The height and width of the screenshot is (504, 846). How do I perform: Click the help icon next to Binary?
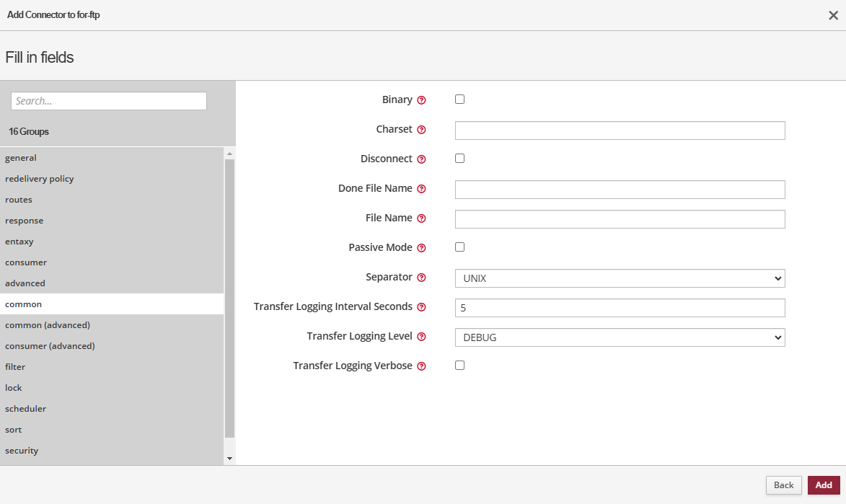click(x=422, y=100)
